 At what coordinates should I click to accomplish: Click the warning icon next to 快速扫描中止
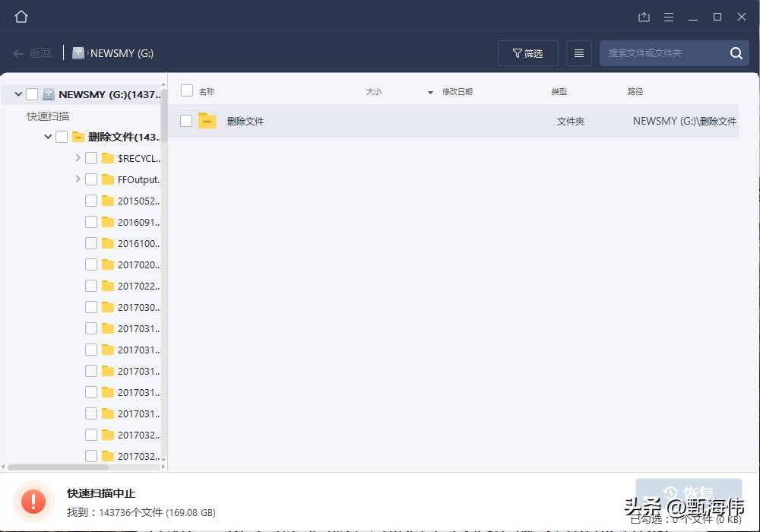coord(32,502)
